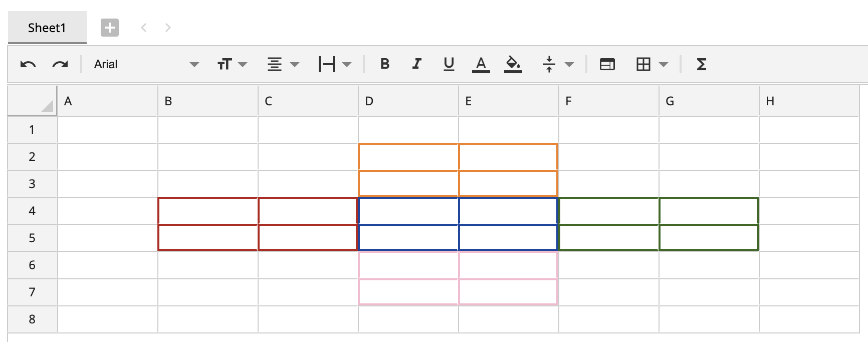Open the text color picker
Image resolution: width=868 pixels, height=342 pixels.
(481, 64)
